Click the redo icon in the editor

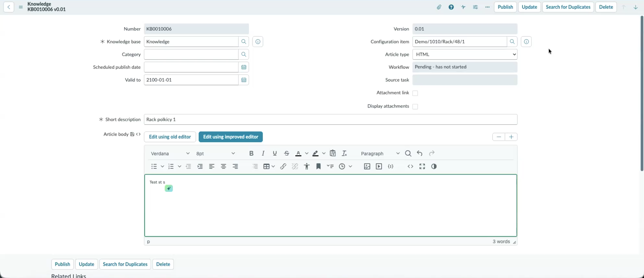click(432, 153)
